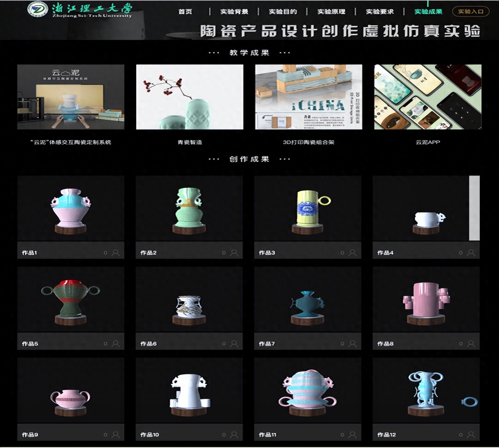Click the user icon on 作品8 card

[x=471, y=344]
